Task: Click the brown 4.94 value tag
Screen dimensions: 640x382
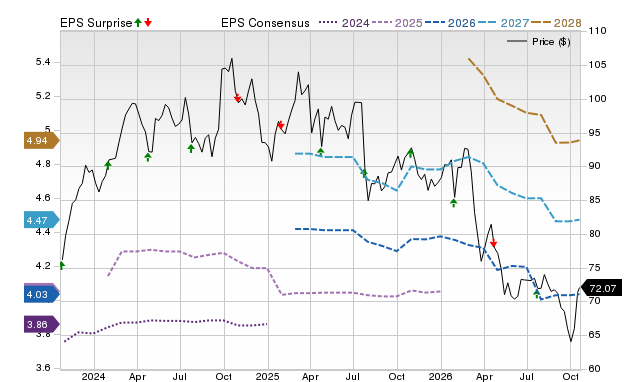Action: [41, 141]
